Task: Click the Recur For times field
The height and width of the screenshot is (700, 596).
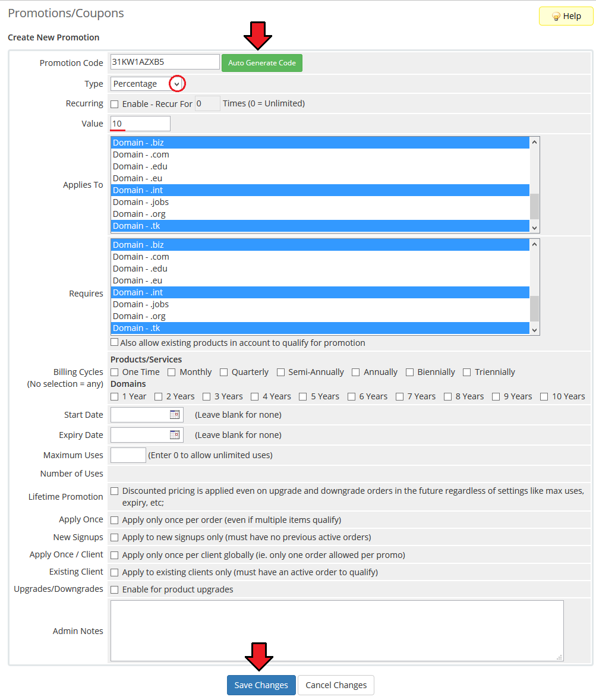Action: click(207, 103)
